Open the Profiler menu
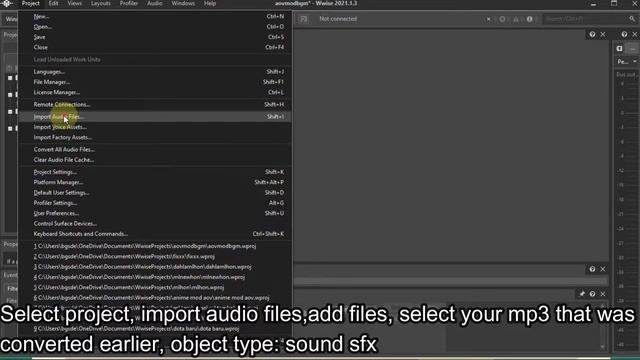 click(x=129, y=4)
